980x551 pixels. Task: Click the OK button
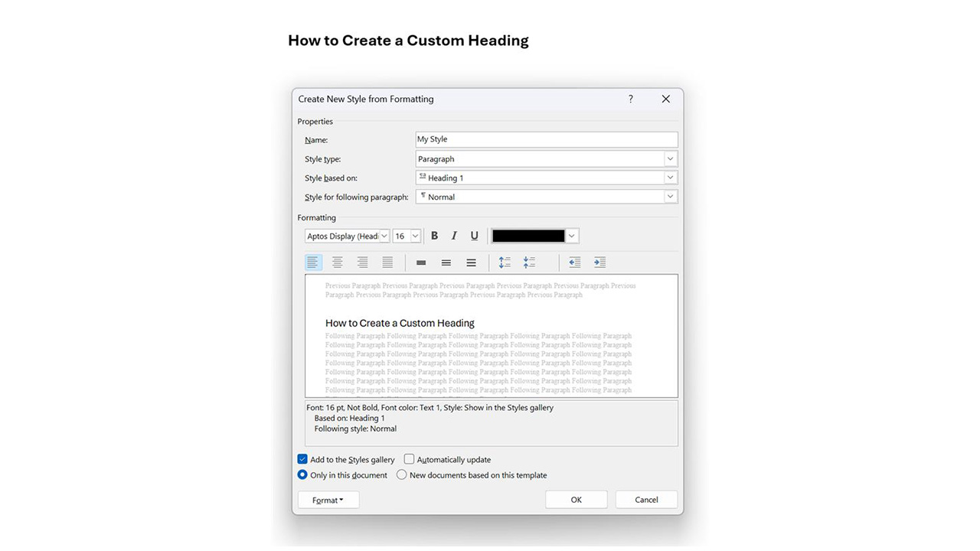coord(576,500)
